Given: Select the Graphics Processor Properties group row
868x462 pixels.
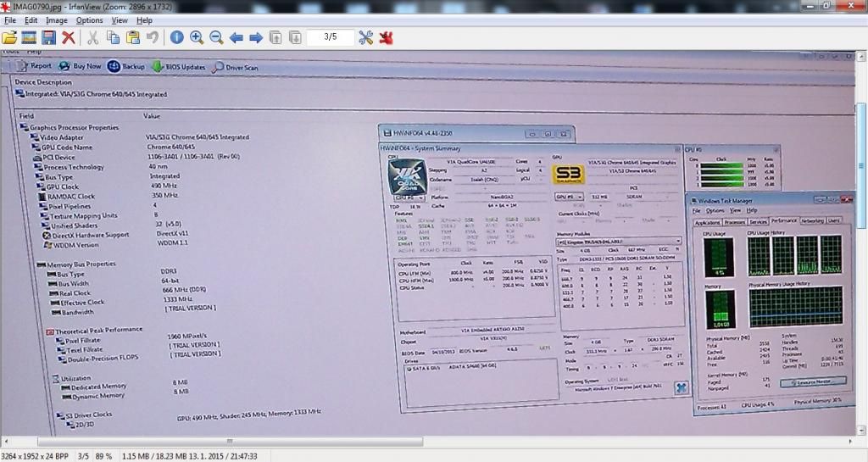Looking at the screenshot, I should (x=69, y=127).
